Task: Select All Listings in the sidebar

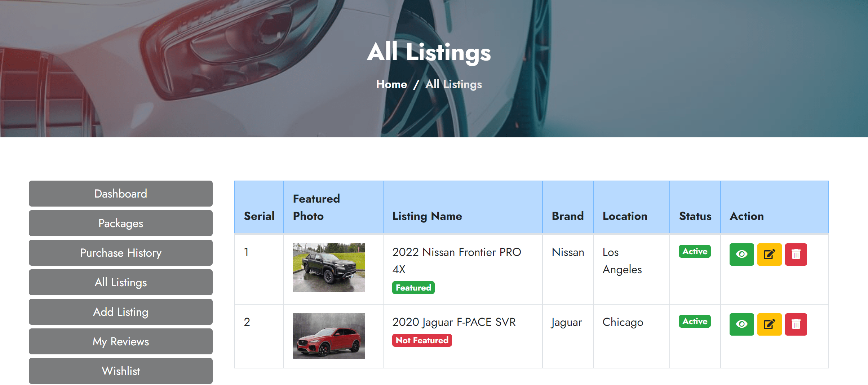Action: click(x=120, y=282)
